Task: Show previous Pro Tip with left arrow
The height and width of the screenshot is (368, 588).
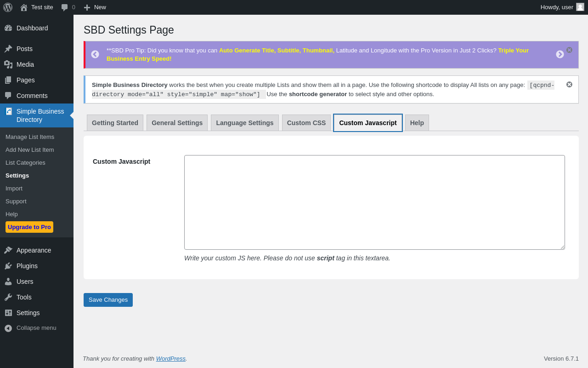Action: click(95, 54)
